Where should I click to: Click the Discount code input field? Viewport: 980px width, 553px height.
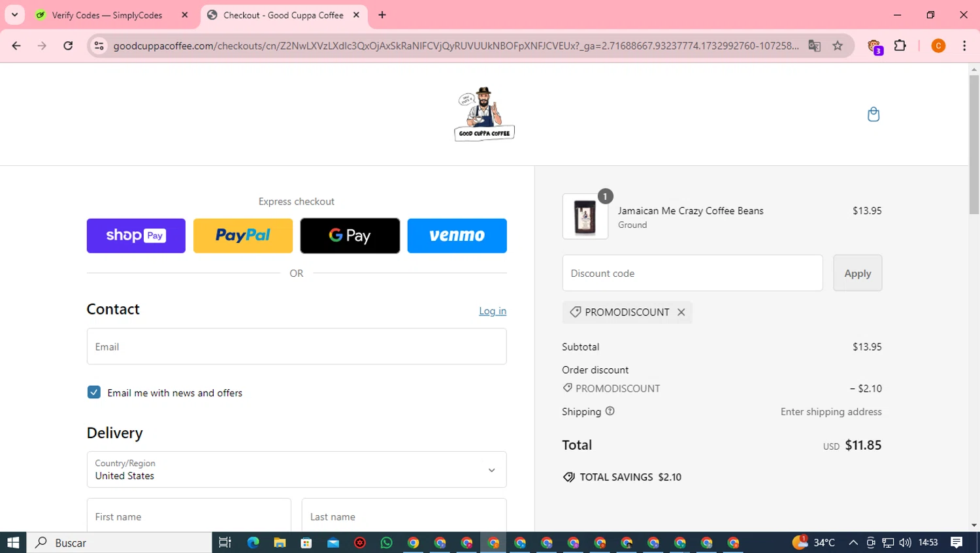tap(693, 273)
